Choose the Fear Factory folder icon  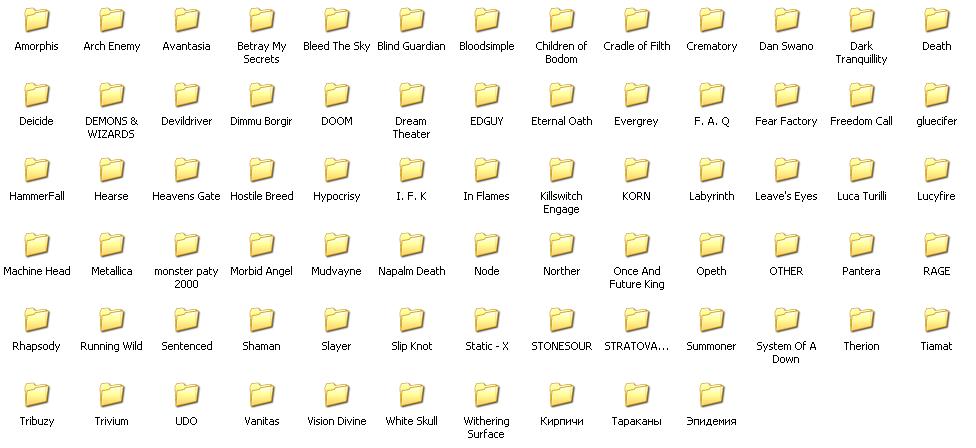pyautogui.click(x=787, y=95)
